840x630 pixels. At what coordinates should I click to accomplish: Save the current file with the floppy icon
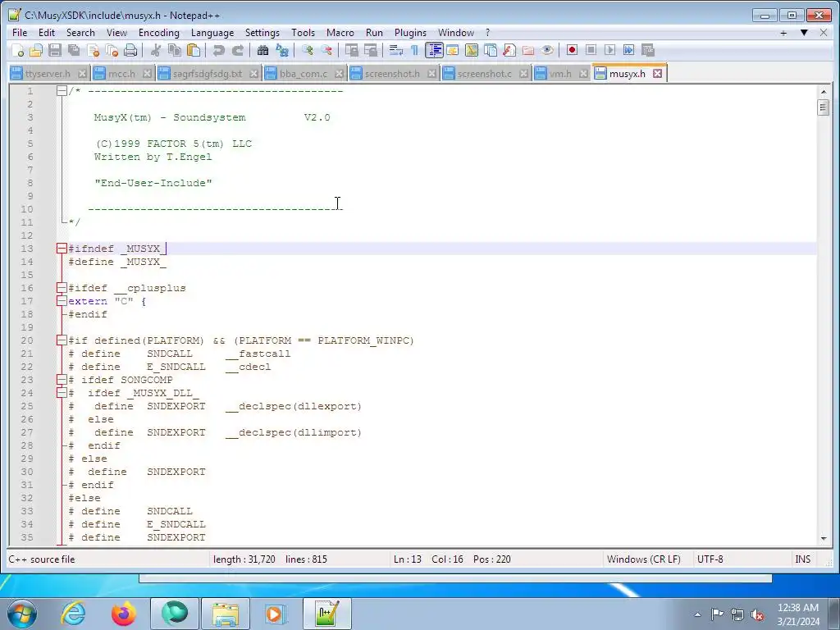click(55, 50)
